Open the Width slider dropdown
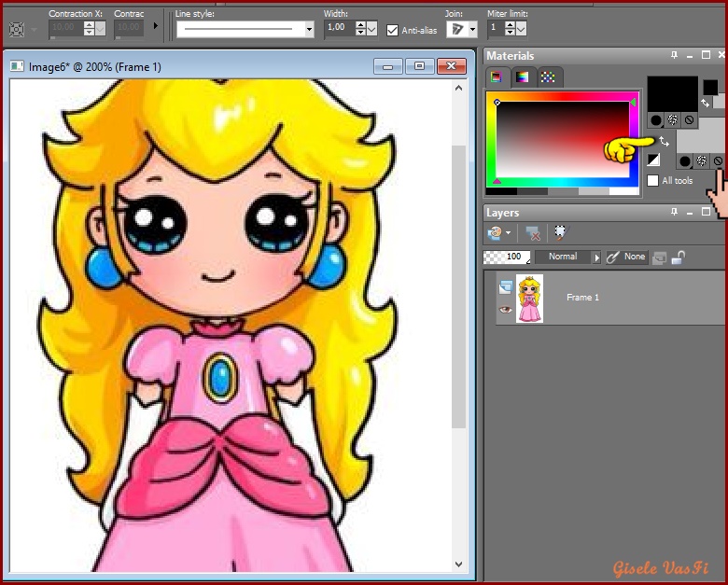 pyautogui.click(x=371, y=30)
